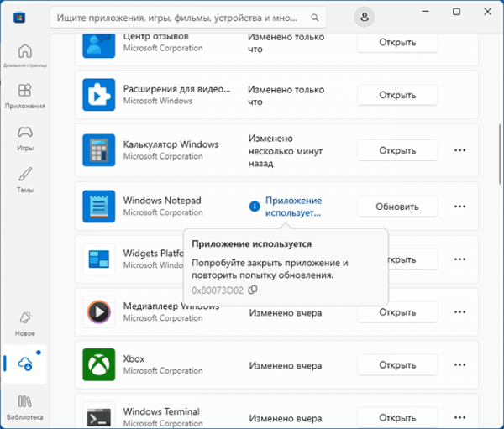504x429 pixels.
Task: Click the Windows Notepad app icon
Action: [x=98, y=206]
